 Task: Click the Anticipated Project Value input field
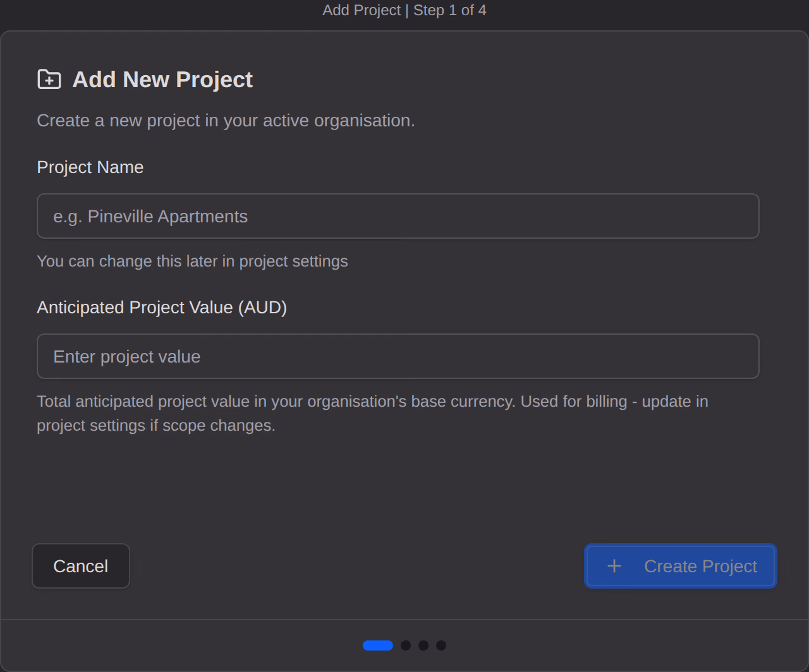pyautogui.click(x=398, y=356)
